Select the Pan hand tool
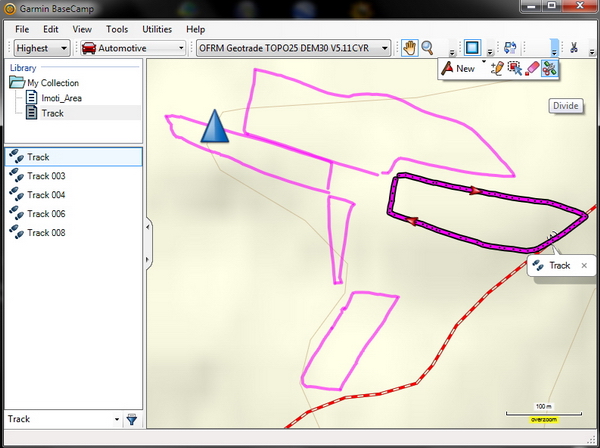 409,48
